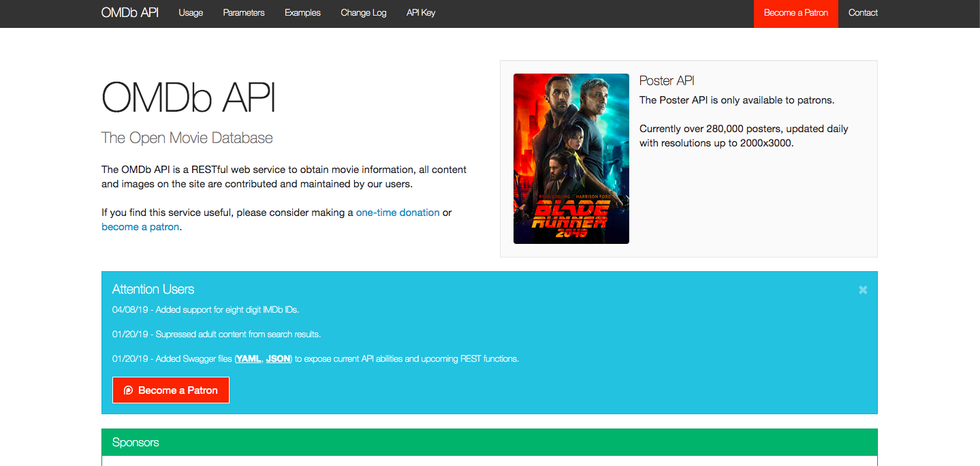Open the Usage menu item
The image size is (980, 466).
(191, 13)
